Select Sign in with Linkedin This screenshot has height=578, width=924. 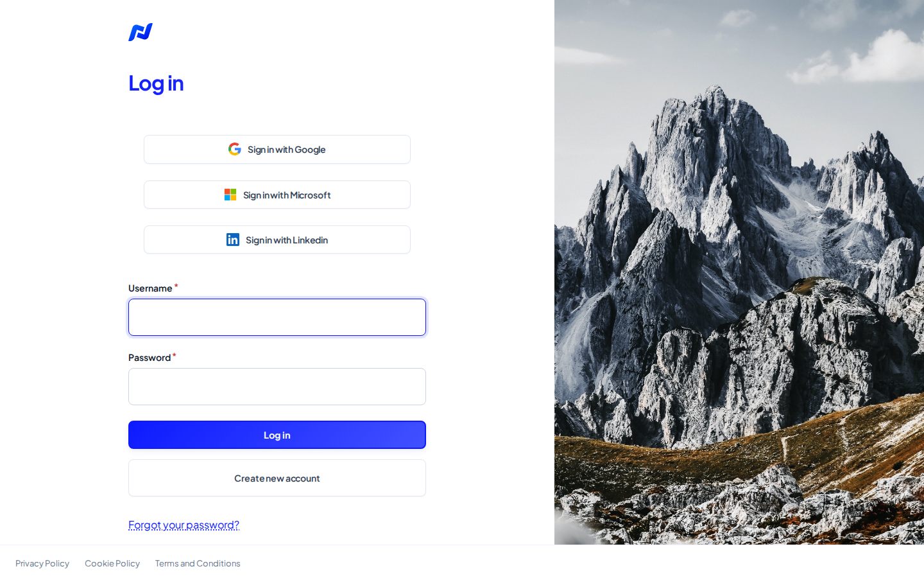coord(277,240)
